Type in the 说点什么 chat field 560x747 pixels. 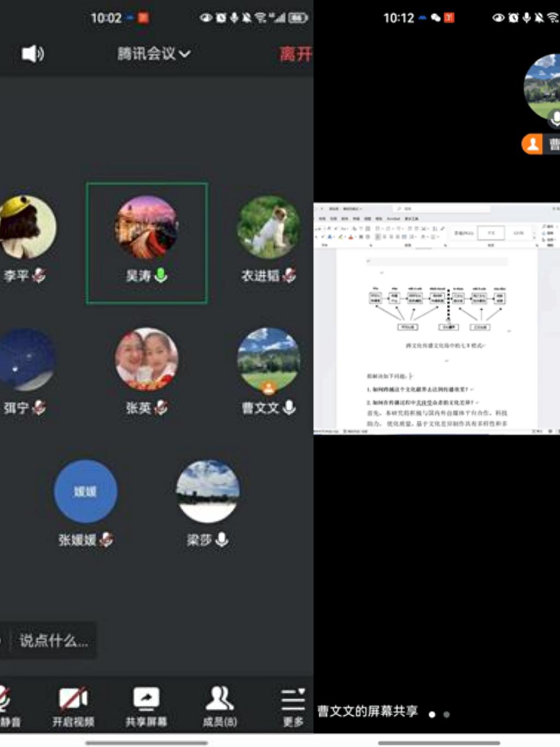[53, 640]
